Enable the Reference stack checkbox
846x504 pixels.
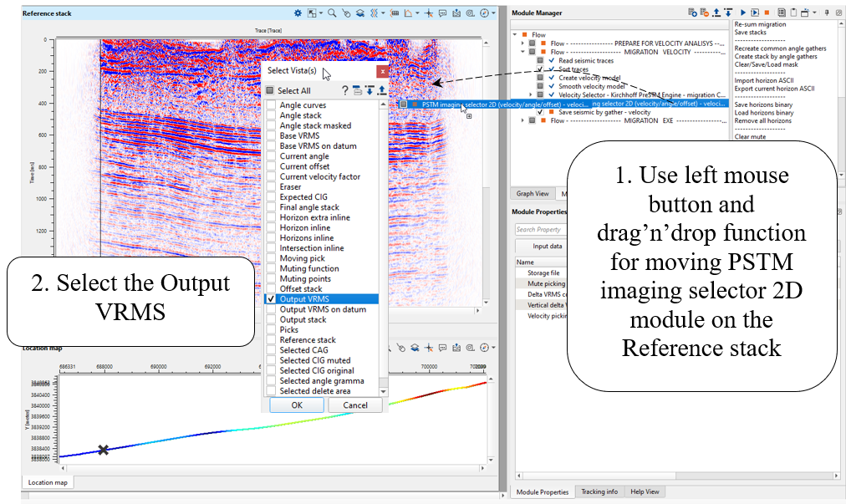pos(270,340)
